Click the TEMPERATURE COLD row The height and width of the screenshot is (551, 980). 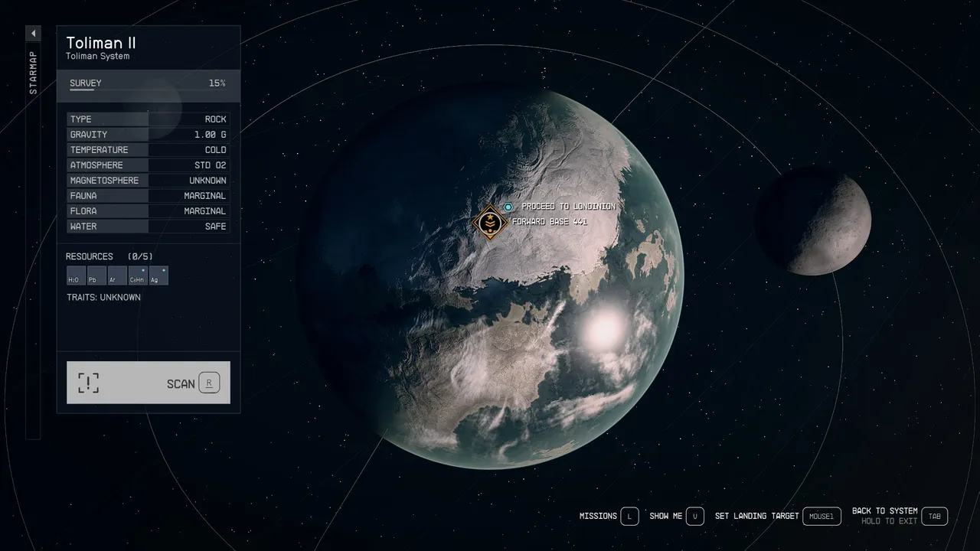[148, 150]
